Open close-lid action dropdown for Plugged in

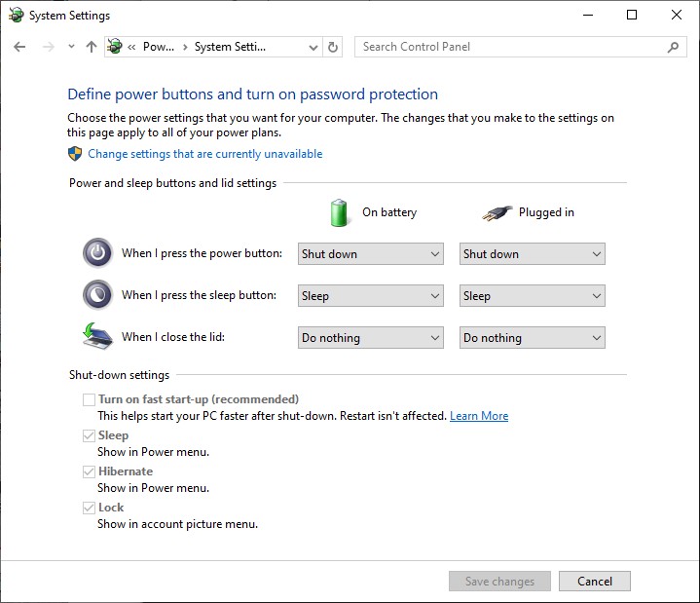(533, 338)
